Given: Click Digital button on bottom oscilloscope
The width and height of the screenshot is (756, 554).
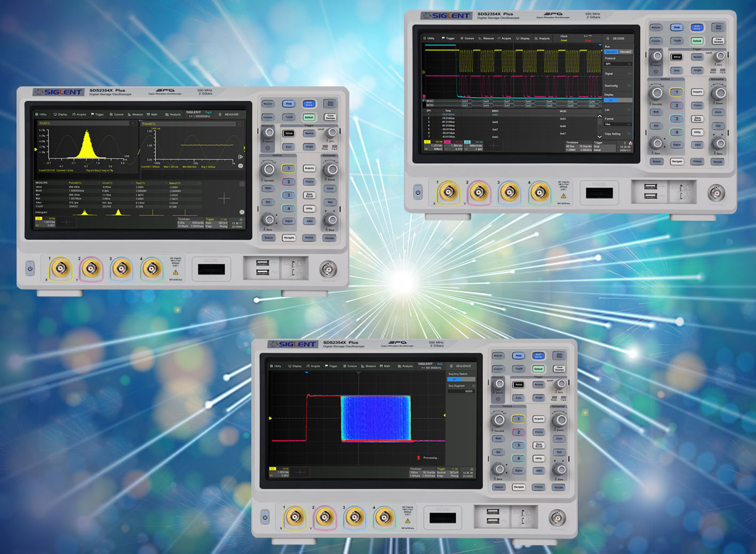Looking at the screenshot, I should pos(519,471).
